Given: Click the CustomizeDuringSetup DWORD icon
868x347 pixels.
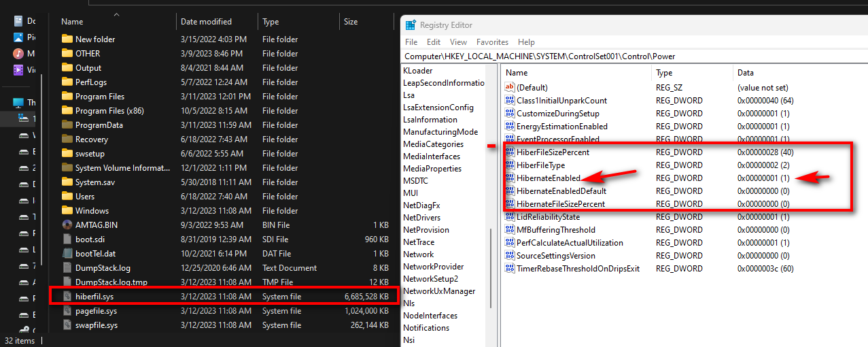Looking at the screenshot, I should (510, 113).
